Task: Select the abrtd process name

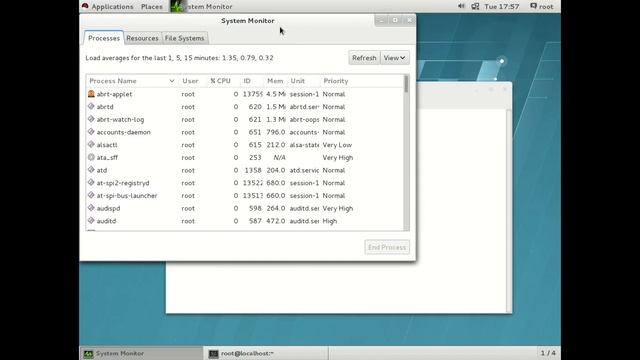Action: [105, 107]
